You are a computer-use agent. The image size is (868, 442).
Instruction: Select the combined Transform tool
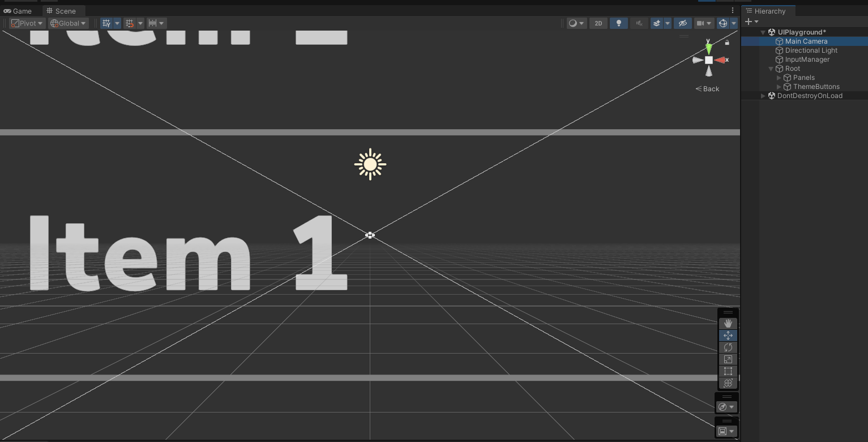click(x=728, y=382)
